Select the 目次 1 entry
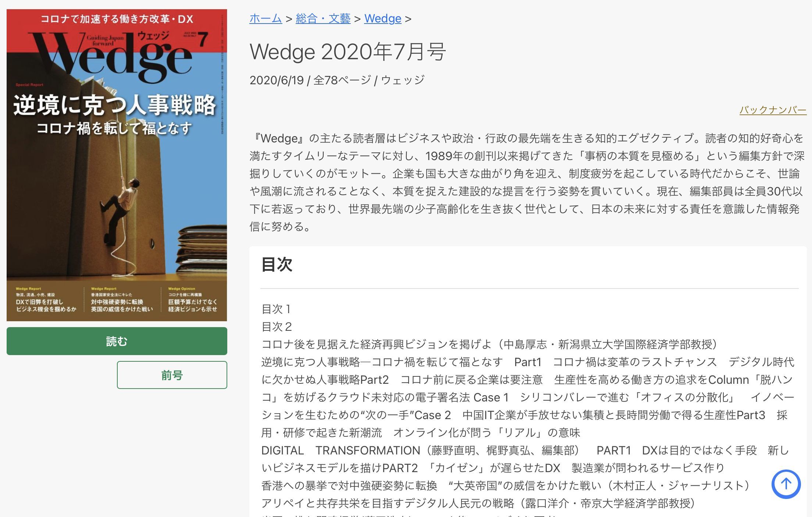This screenshot has height=517, width=812. [x=277, y=309]
